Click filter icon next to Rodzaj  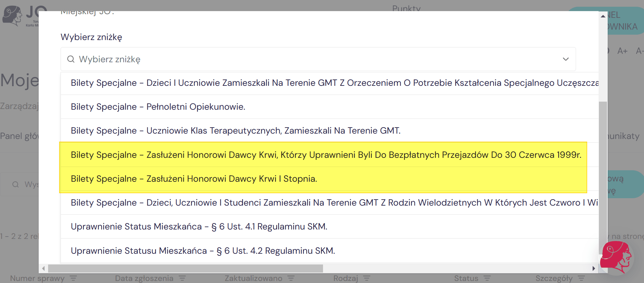pos(367,278)
